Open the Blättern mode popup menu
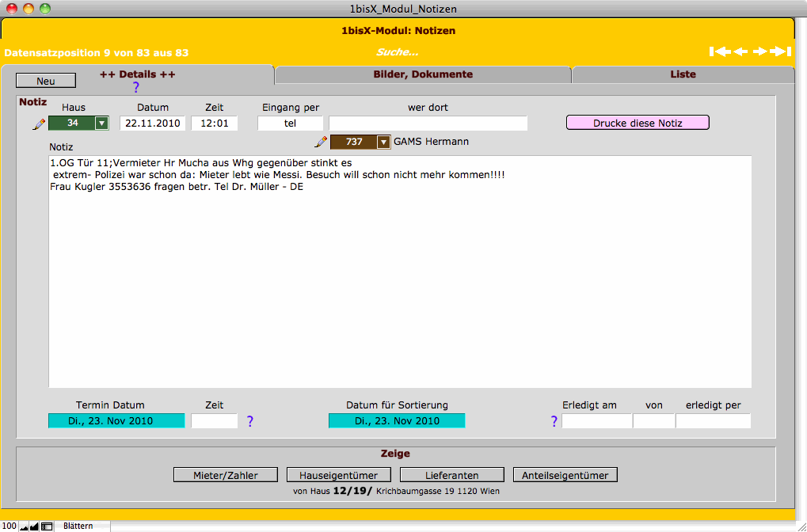 (79, 526)
